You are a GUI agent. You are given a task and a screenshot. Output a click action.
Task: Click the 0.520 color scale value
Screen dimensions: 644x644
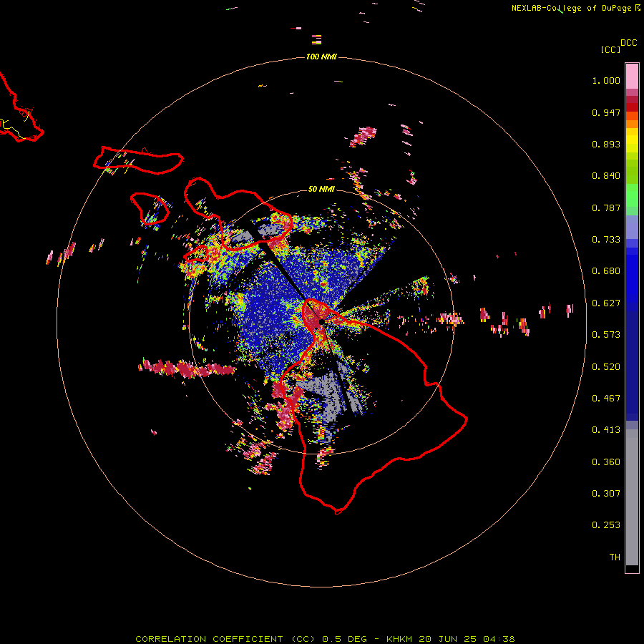(606, 367)
